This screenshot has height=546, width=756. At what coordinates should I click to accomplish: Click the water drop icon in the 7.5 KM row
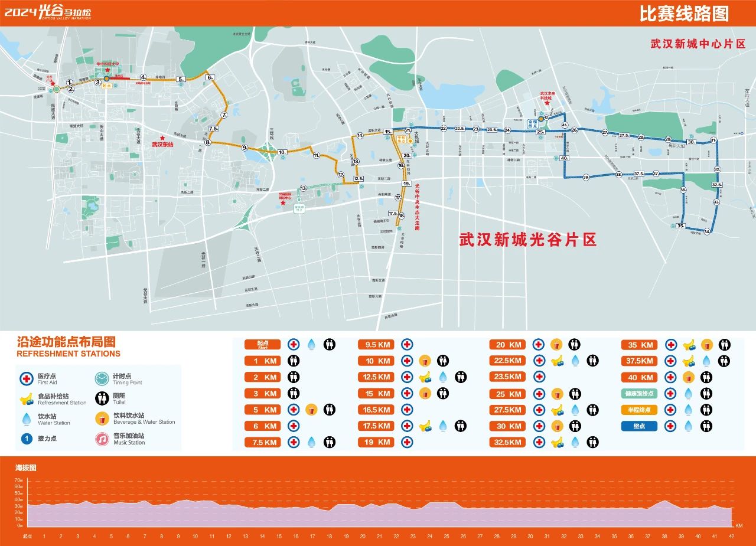311,442
